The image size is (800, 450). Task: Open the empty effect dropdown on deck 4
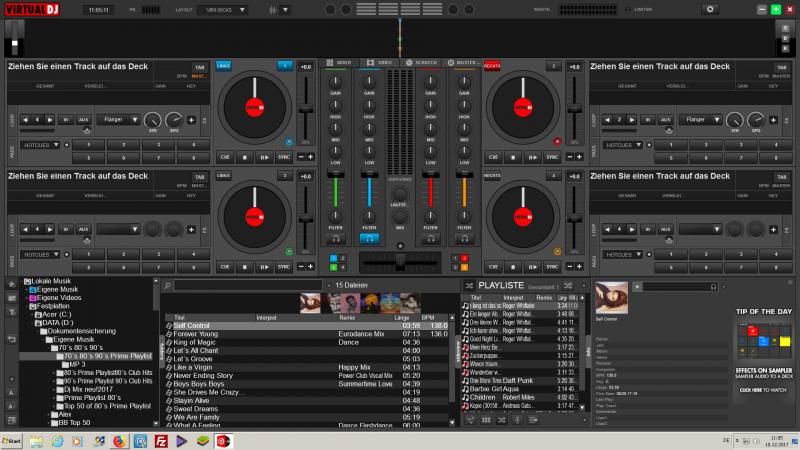[x=700, y=229]
